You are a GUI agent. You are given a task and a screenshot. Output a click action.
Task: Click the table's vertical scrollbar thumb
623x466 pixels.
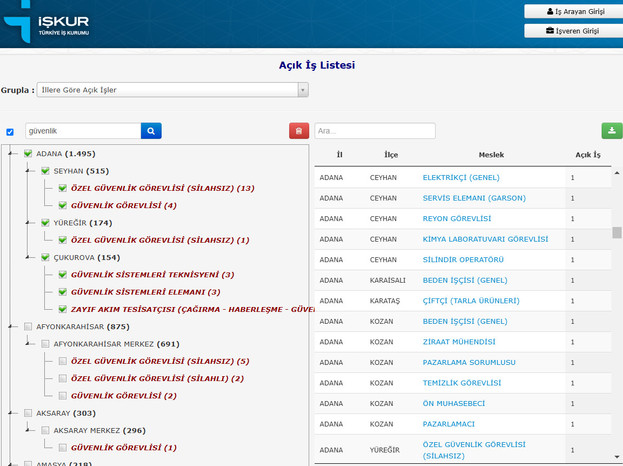[617, 233]
